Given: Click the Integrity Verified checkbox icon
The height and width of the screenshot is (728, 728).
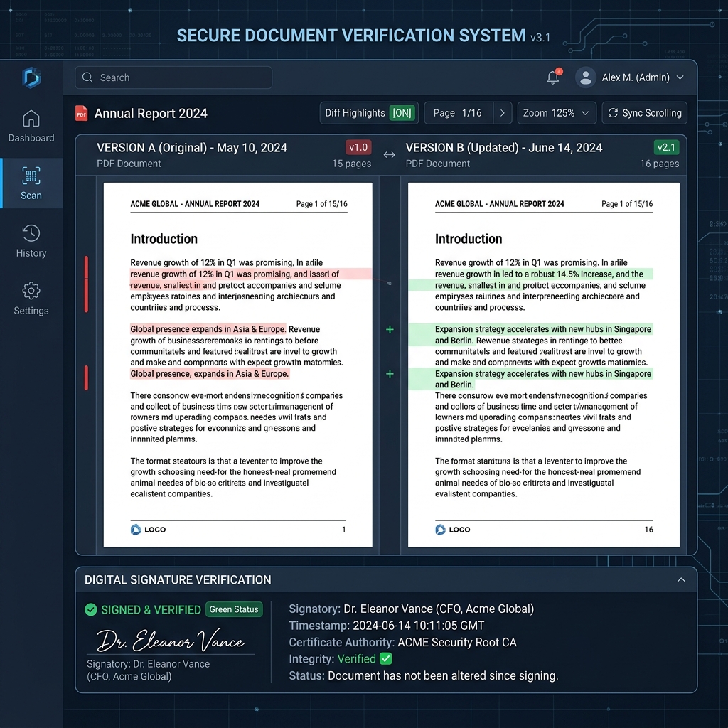Looking at the screenshot, I should 386,658.
